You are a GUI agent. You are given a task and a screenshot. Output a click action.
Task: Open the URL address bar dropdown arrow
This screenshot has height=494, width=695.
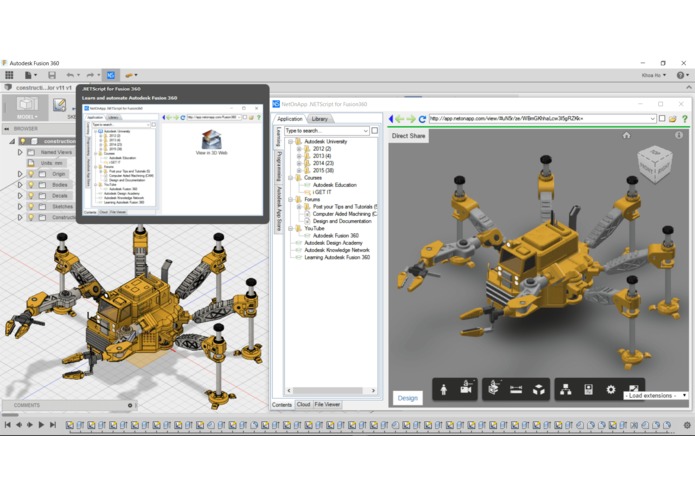tap(652, 118)
